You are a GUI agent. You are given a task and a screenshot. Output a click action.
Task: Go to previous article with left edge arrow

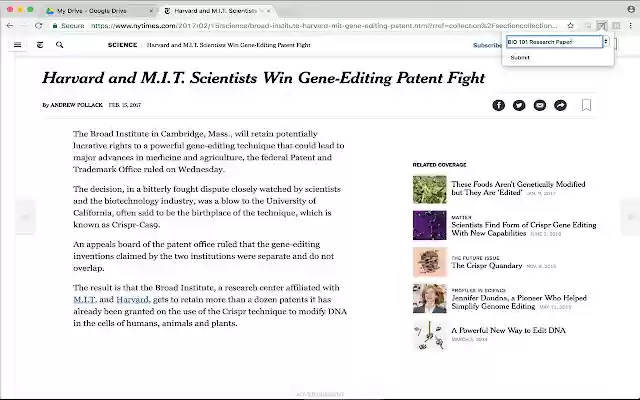(x=25, y=217)
